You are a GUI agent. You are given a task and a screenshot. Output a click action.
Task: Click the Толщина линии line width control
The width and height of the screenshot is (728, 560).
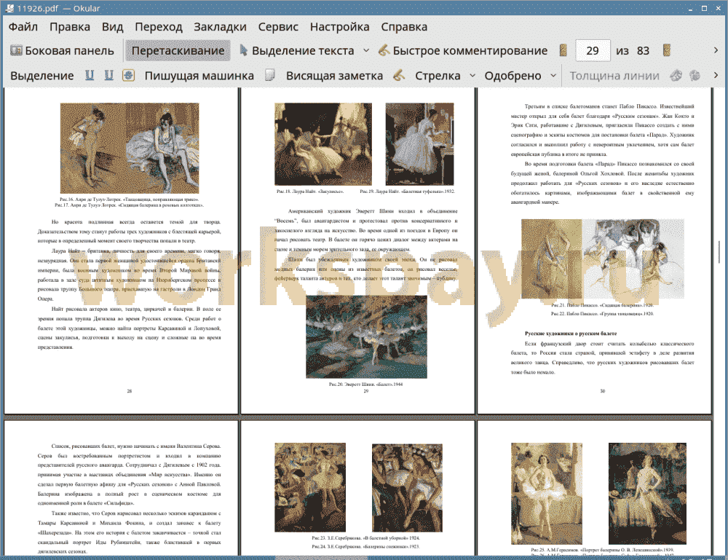[x=614, y=76]
